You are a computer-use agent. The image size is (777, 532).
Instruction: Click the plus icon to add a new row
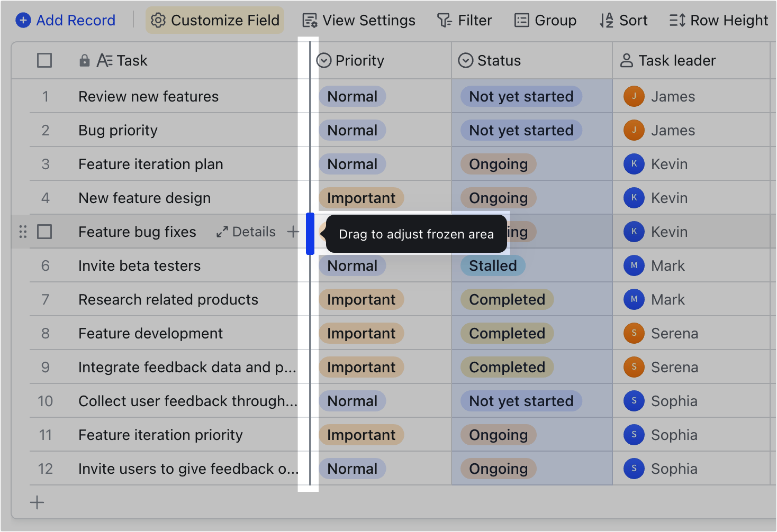(x=37, y=502)
